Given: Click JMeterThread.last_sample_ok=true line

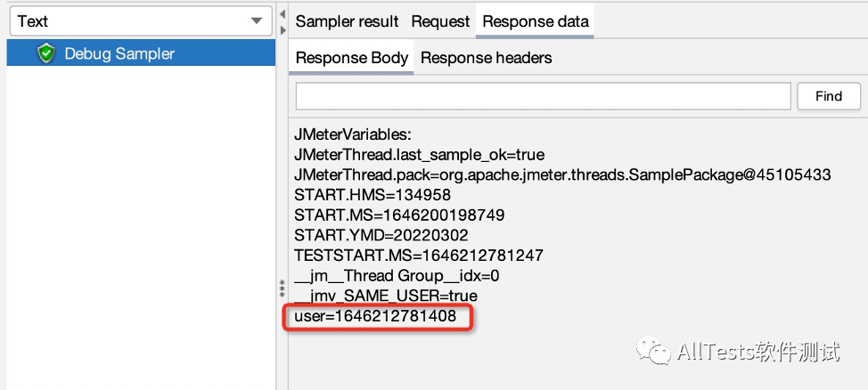Looking at the screenshot, I should tap(420, 154).
